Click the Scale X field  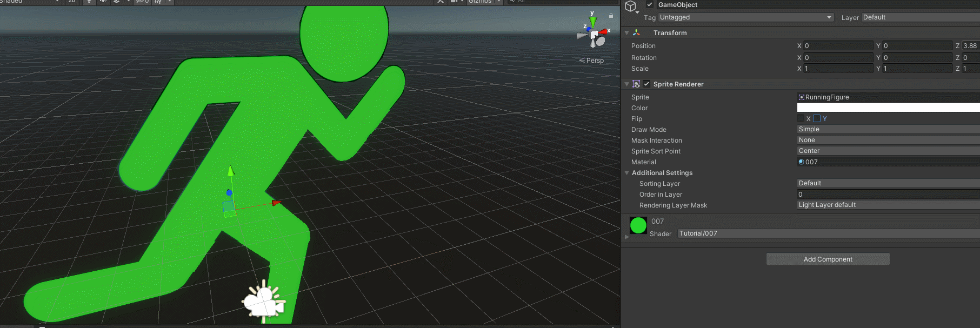(838, 69)
